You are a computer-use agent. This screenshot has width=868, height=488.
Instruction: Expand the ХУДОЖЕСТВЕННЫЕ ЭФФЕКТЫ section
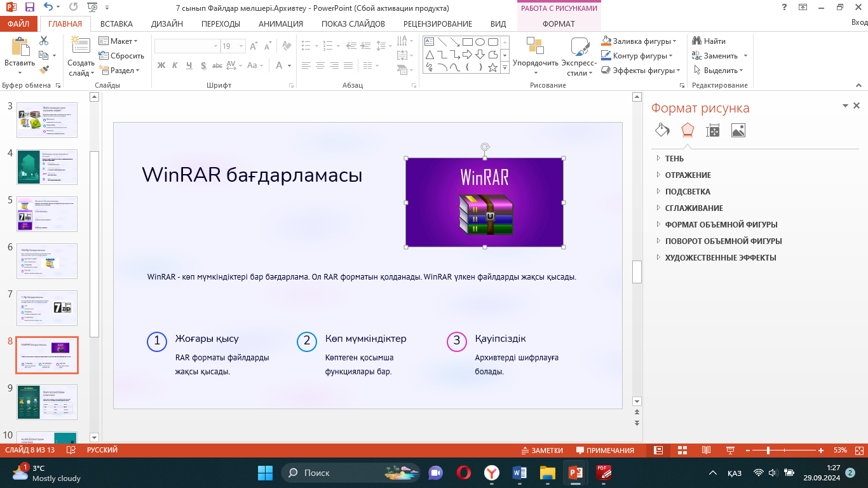point(721,258)
